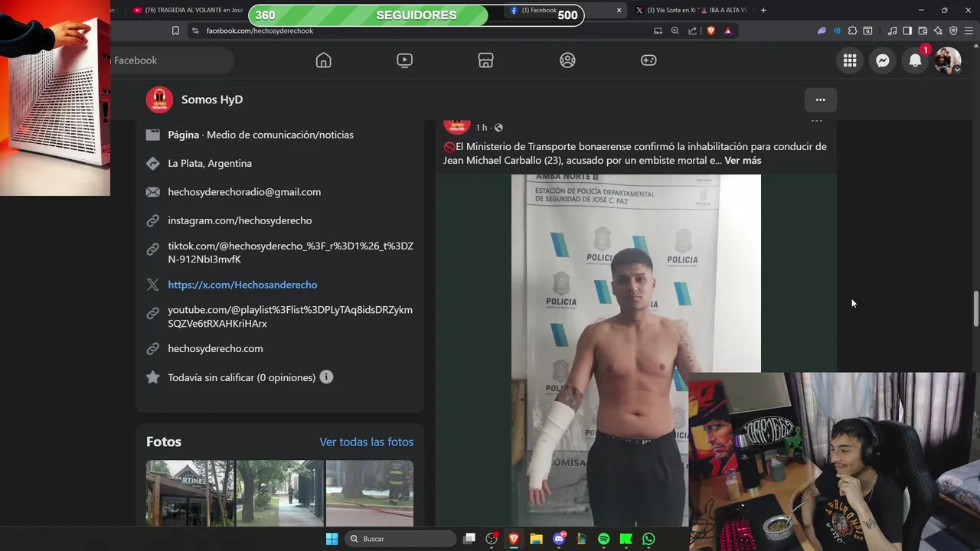The height and width of the screenshot is (551, 980).
Task: Open the police station post photo
Action: [636, 350]
